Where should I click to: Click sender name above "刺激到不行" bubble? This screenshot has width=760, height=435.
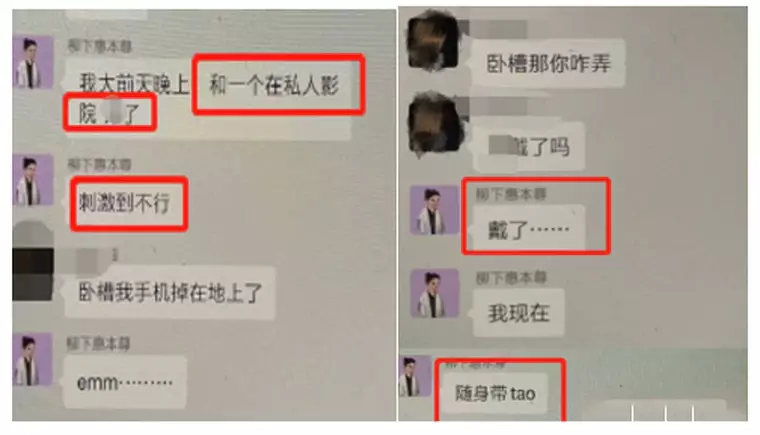coord(99,165)
